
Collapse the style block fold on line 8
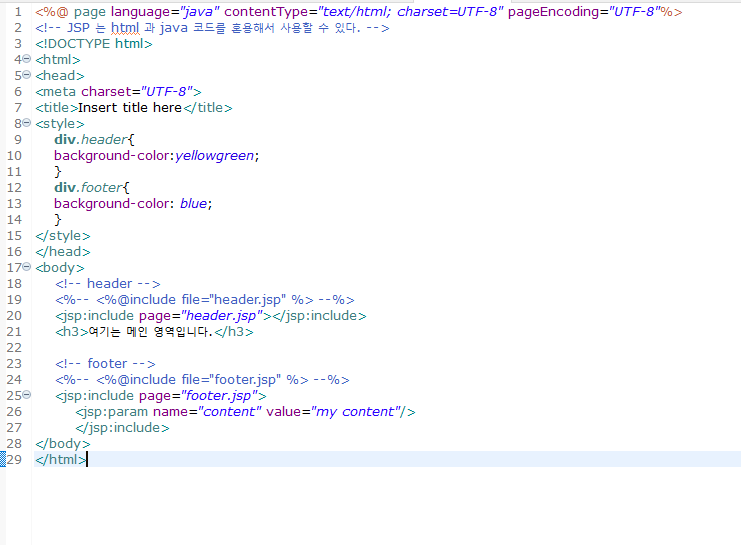tap(27, 123)
